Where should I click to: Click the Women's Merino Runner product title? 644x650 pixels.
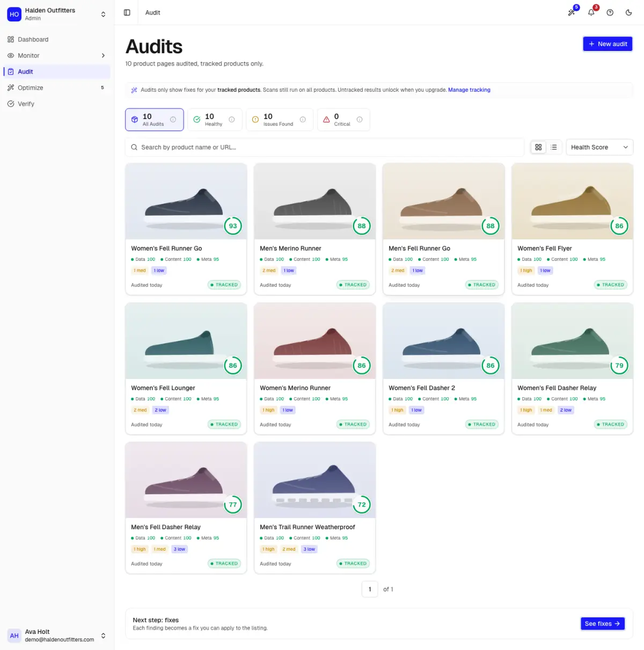tap(295, 388)
